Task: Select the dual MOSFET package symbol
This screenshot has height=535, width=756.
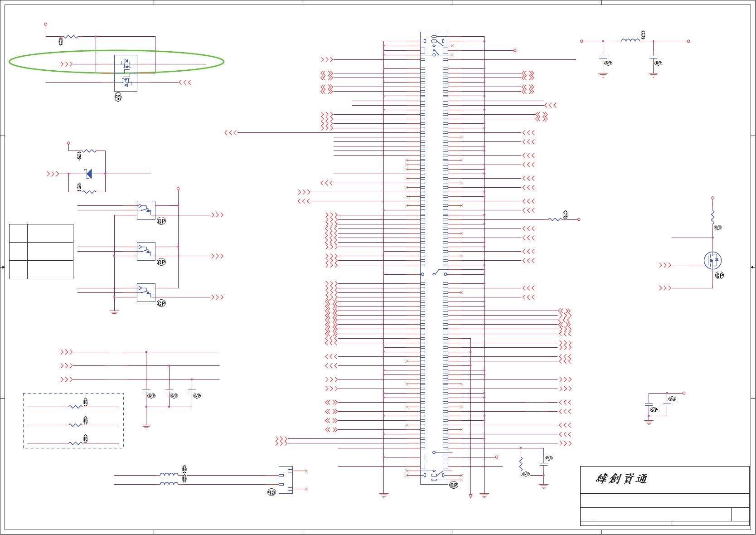Action: tap(126, 73)
